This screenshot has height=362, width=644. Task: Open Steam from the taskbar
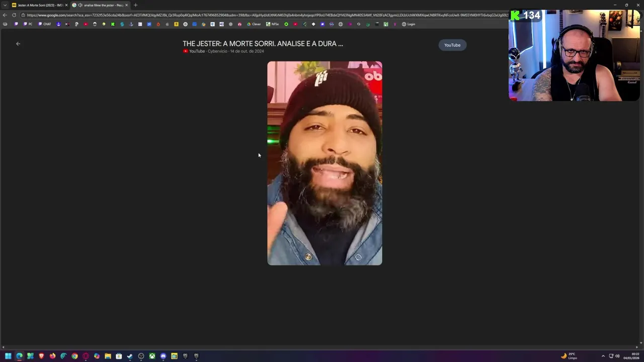pyautogui.click(x=130, y=356)
